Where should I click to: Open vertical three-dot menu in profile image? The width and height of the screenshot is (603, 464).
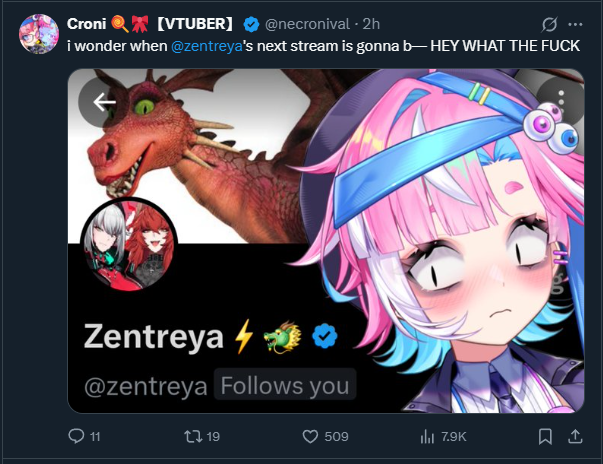tap(561, 102)
